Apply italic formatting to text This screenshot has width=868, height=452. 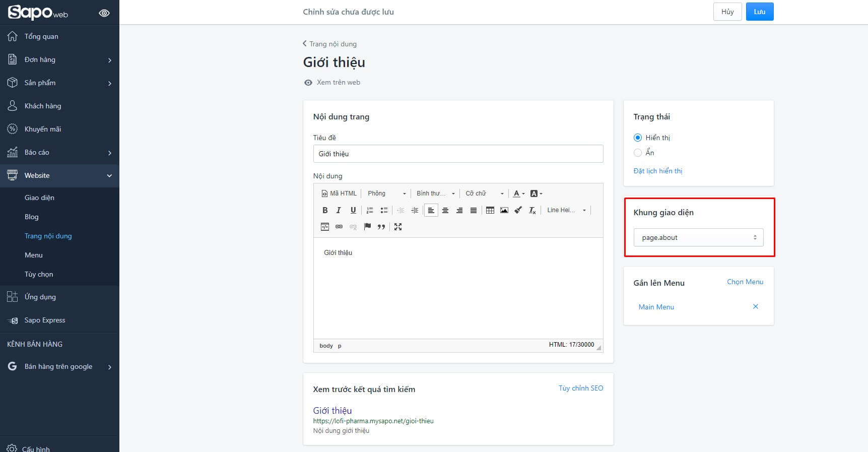(x=339, y=210)
